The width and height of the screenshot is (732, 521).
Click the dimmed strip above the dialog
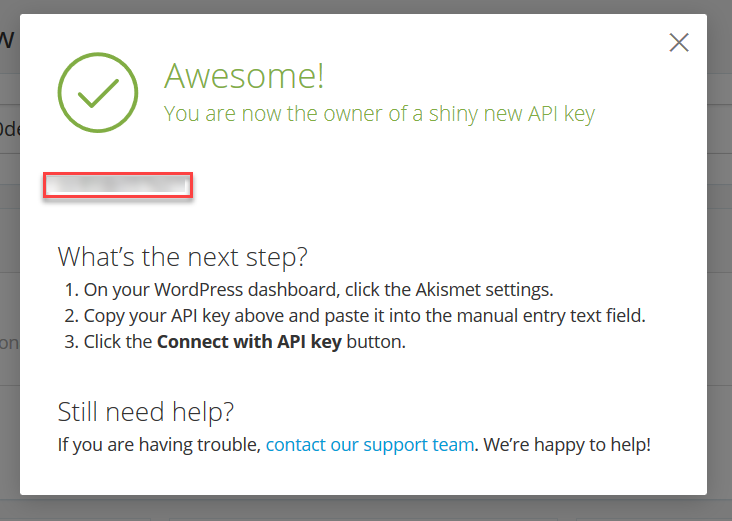click(x=366, y=6)
